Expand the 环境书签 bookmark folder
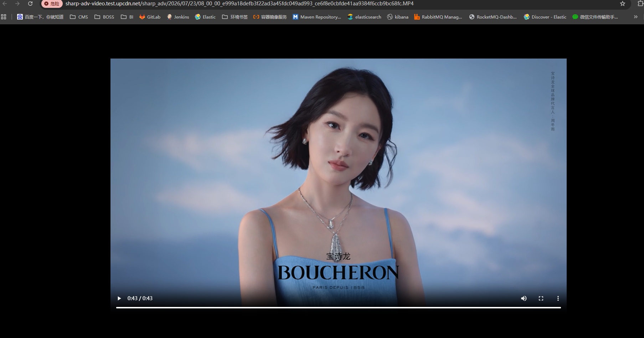 235,17
